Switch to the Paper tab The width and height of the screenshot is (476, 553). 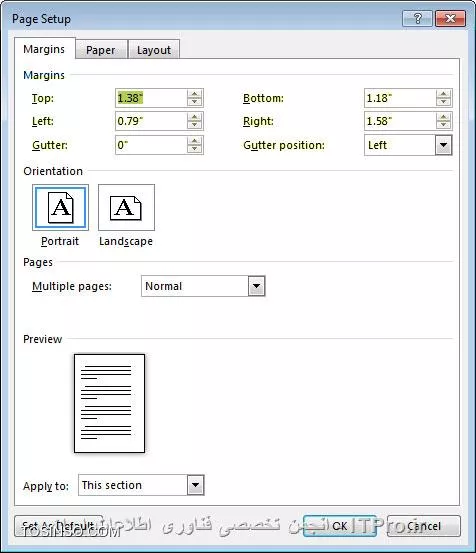101,50
